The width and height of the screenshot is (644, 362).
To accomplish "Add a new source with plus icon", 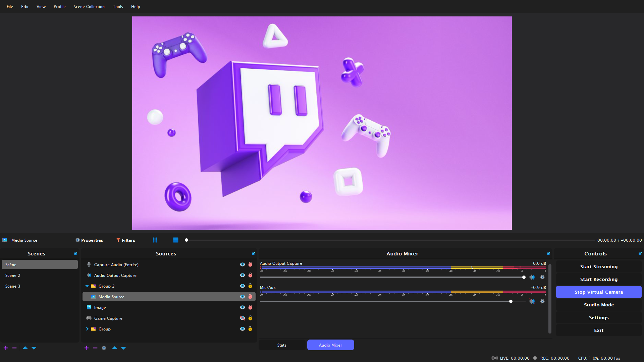I will pyautogui.click(x=86, y=348).
